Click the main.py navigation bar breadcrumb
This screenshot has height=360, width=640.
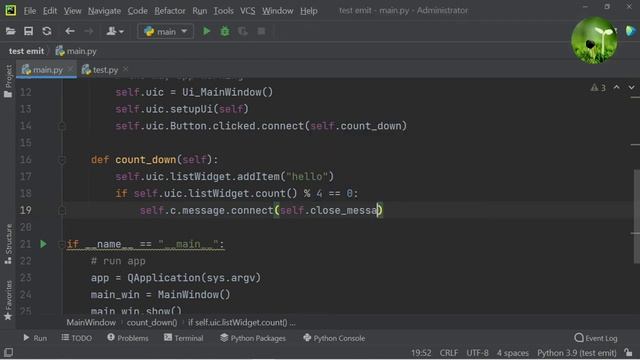76,51
